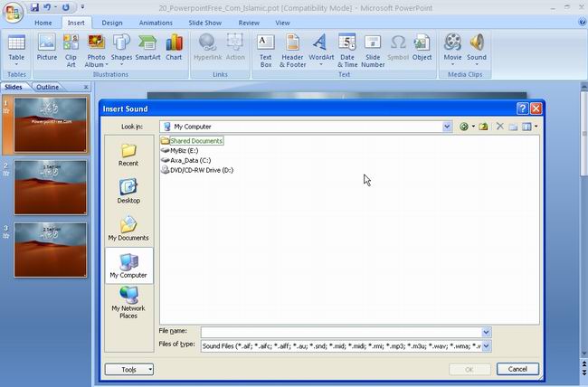Switch to the Design ribbon tab

point(112,23)
